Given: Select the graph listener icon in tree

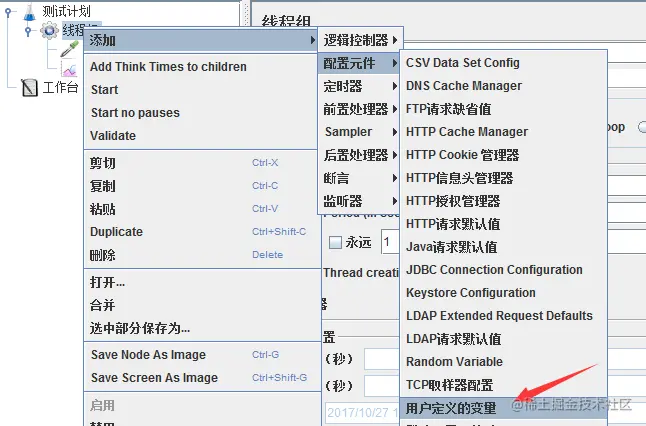Looking at the screenshot, I should point(69,68).
